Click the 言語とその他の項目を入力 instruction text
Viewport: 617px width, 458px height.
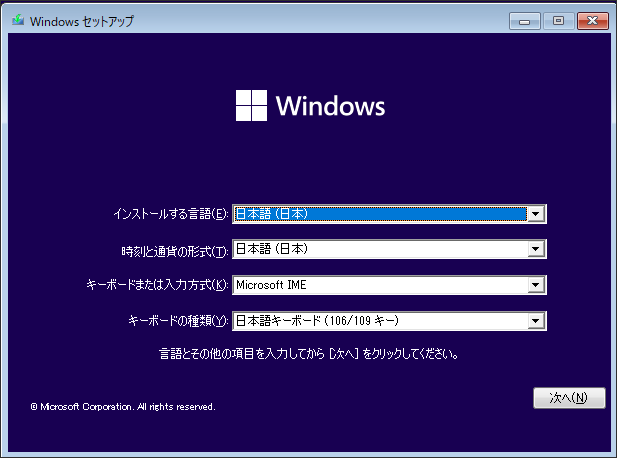point(309,354)
